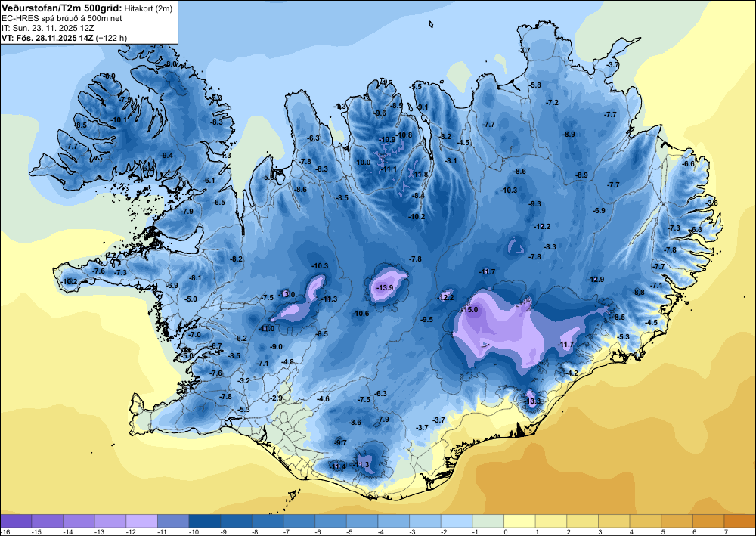Click the -10.6 temperature label
This screenshot has width=756, height=536.
coord(361,314)
